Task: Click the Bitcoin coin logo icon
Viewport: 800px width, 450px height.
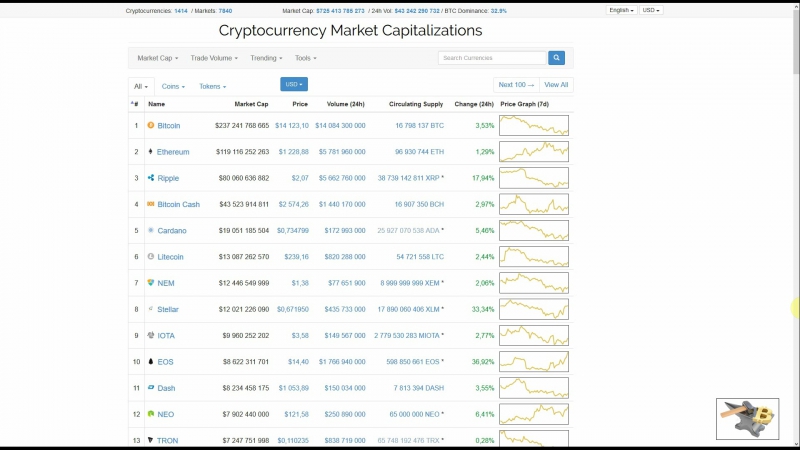Action: click(x=151, y=125)
